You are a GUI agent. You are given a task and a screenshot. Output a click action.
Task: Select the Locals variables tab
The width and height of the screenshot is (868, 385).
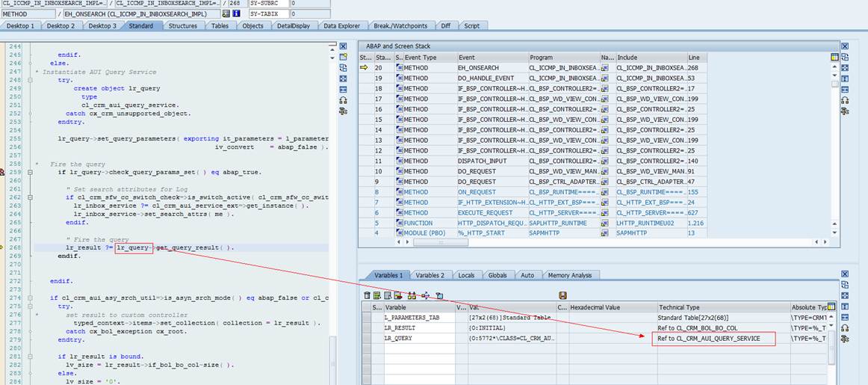tap(465, 275)
